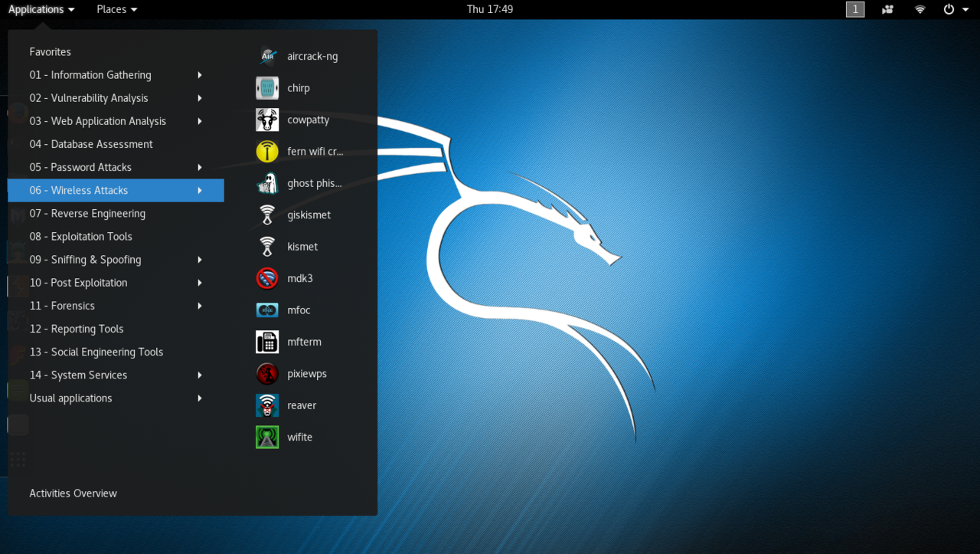Expand arrow next to 10 - Post Exploitation
Screen dimensions: 980x554
(200, 283)
